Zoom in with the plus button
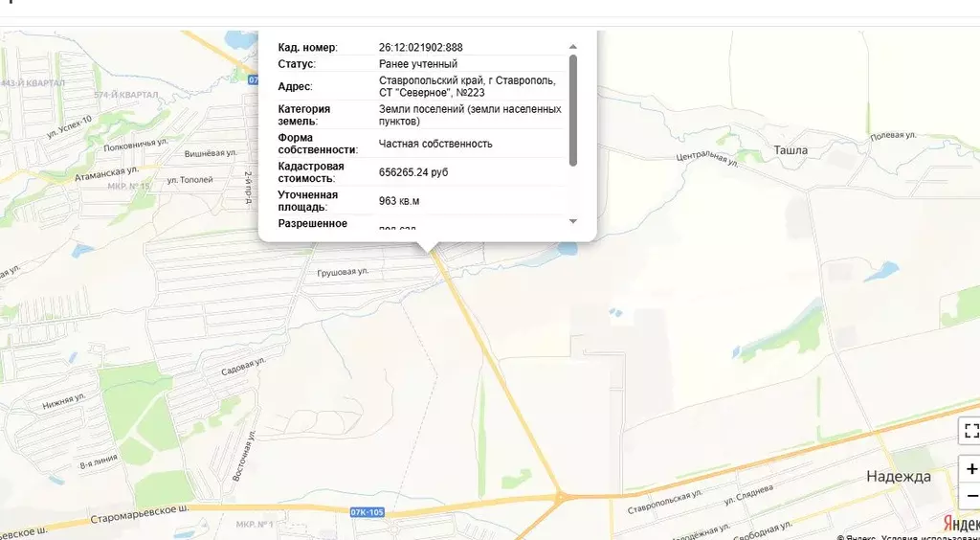 970,469
